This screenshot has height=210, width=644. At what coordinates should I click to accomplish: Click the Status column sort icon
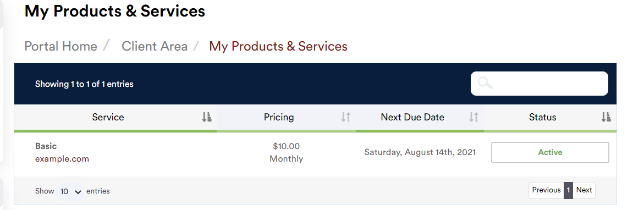point(606,117)
